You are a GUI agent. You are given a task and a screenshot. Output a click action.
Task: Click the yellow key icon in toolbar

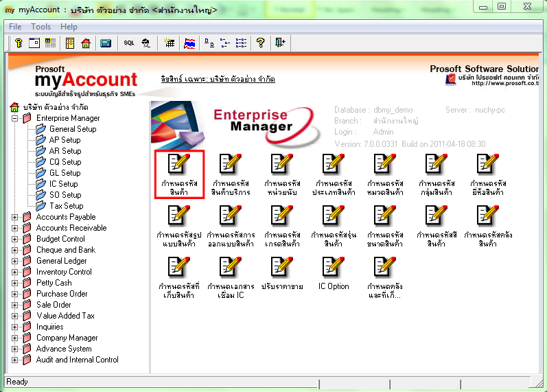(19, 43)
